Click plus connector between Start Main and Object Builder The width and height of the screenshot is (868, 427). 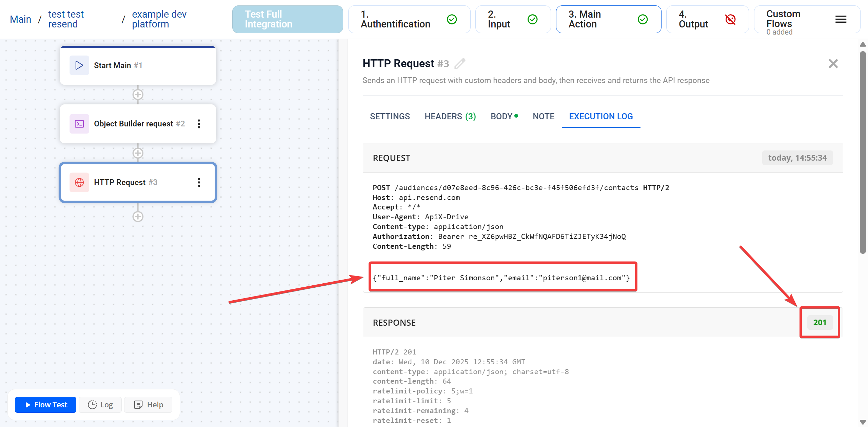point(138,95)
